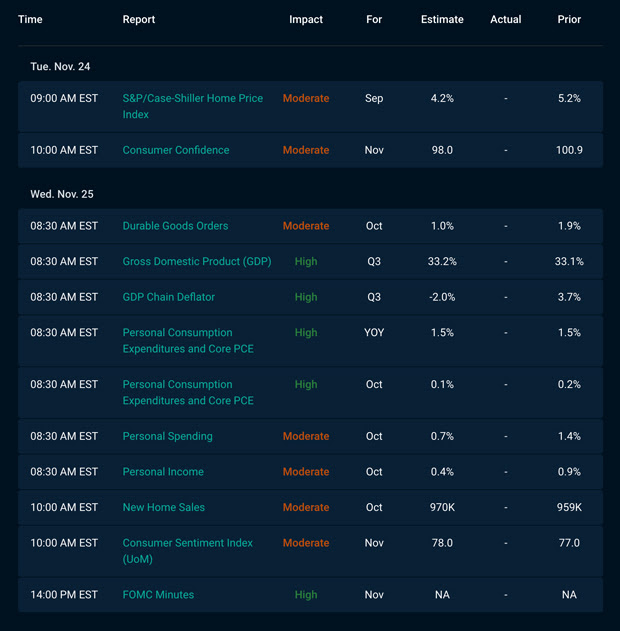Click the Estimate column header
Viewport: 620px width, 631px height.
pyautogui.click(x=442, y=20)
